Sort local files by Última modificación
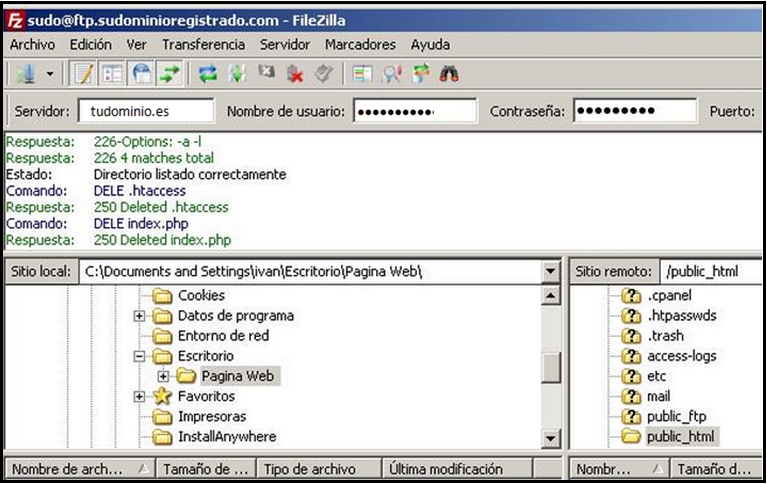Viewport: 767px width, 484px height. pos(457,469)
